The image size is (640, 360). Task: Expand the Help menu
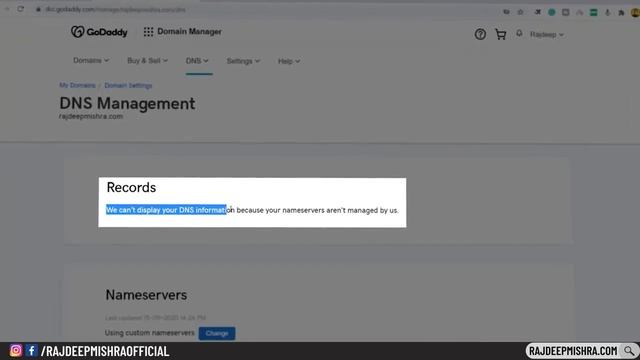(289, 61)
